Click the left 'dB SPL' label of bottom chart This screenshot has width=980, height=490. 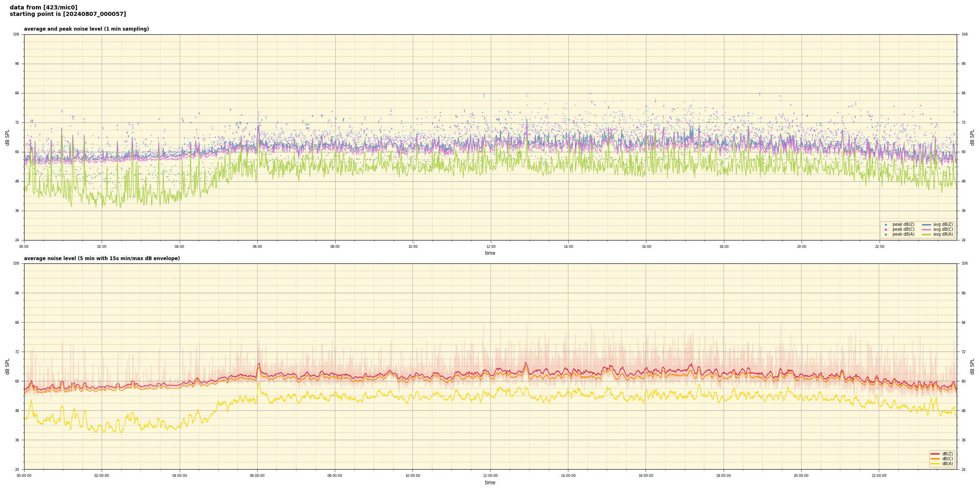pos(7,366)
